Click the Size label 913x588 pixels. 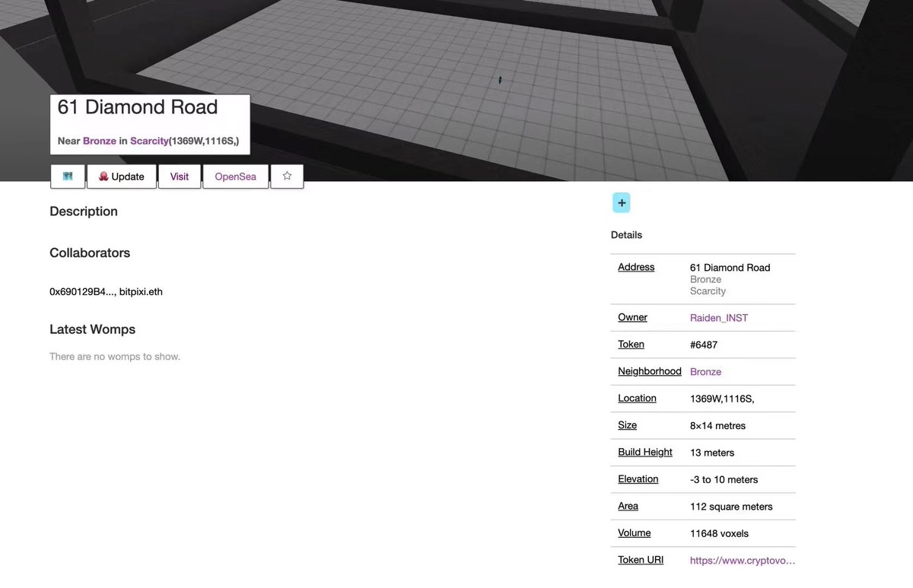628,425
